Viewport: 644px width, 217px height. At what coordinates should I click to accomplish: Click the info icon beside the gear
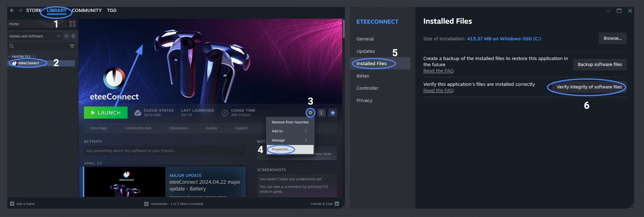(x=322, y=113)
